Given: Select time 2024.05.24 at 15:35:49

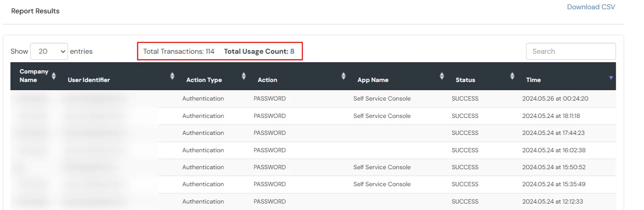Looking at the screenshot, I should click(x=554, y=184).
